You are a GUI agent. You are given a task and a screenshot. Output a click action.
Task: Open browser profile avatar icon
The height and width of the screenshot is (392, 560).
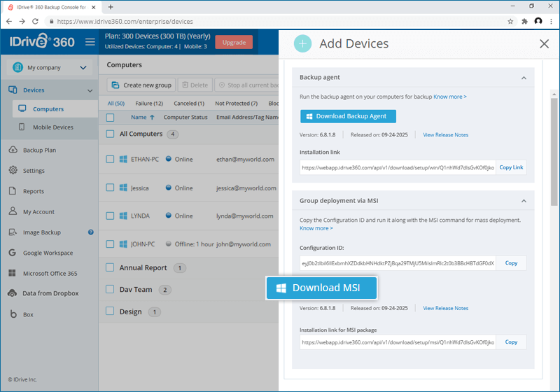coord(538,21)
